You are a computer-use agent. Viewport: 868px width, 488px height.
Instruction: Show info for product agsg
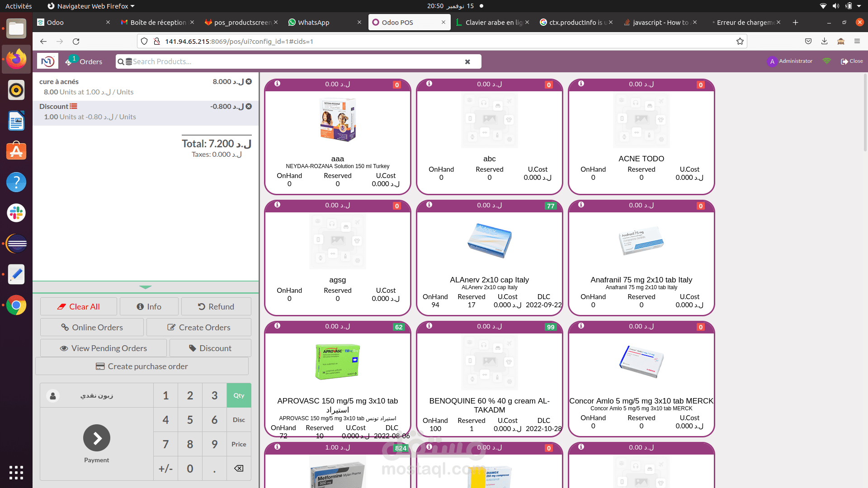[x=277, y=205]
